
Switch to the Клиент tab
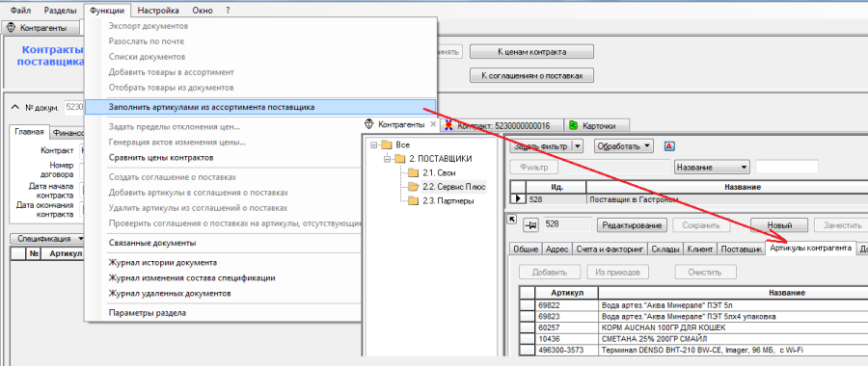[x=700, y=249]
